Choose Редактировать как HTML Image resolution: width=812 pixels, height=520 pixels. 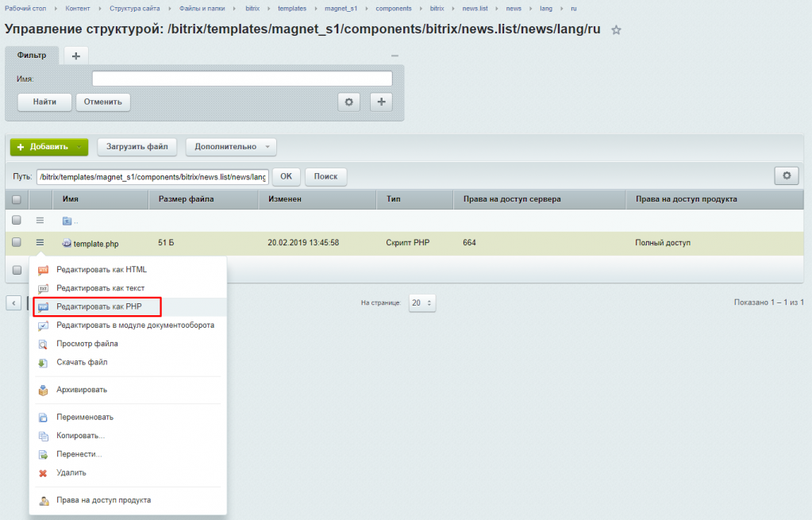coord(102,269)
